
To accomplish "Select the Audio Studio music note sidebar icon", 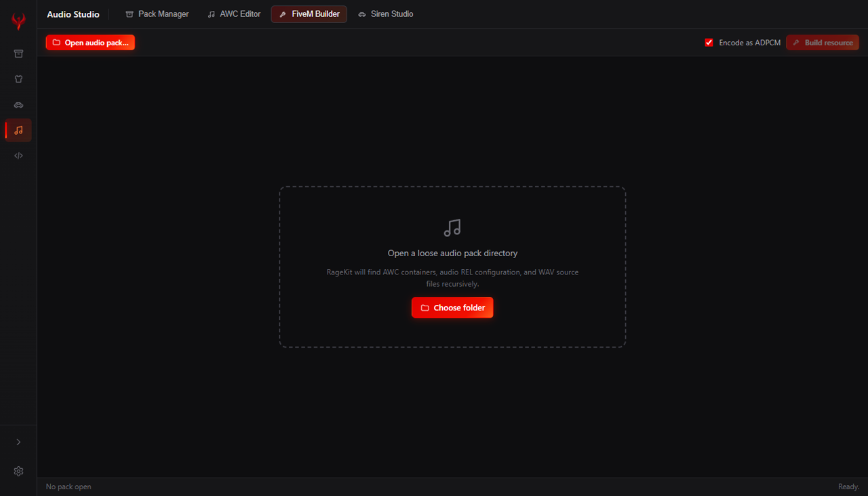I will point(18,130).
